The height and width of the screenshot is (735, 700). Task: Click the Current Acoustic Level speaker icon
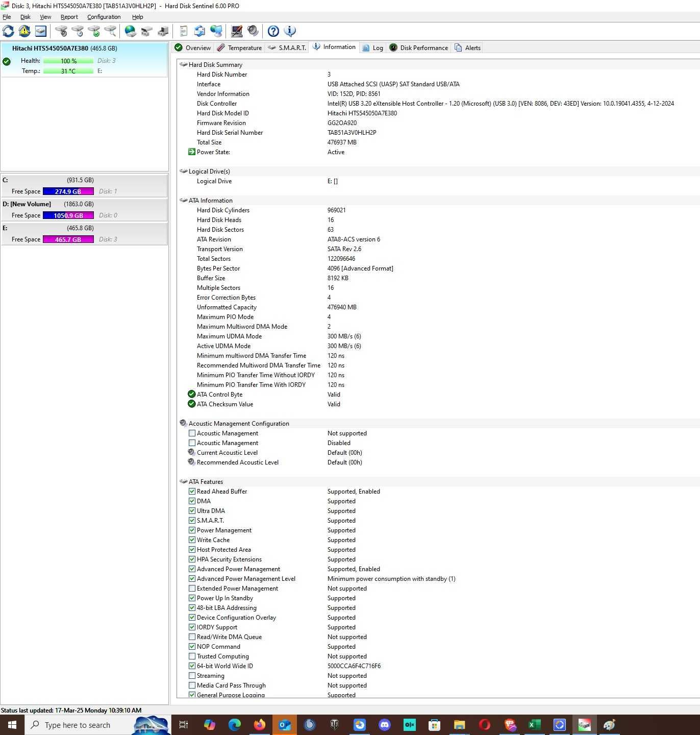point(192,452)
